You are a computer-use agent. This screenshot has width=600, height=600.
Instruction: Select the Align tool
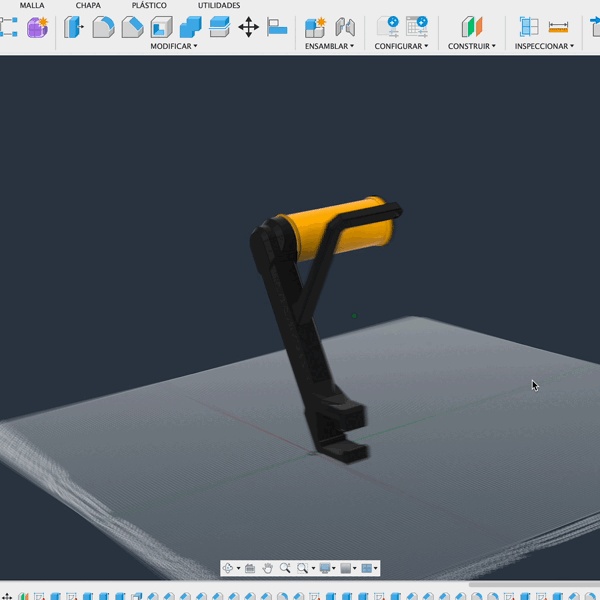click(277, 27)
